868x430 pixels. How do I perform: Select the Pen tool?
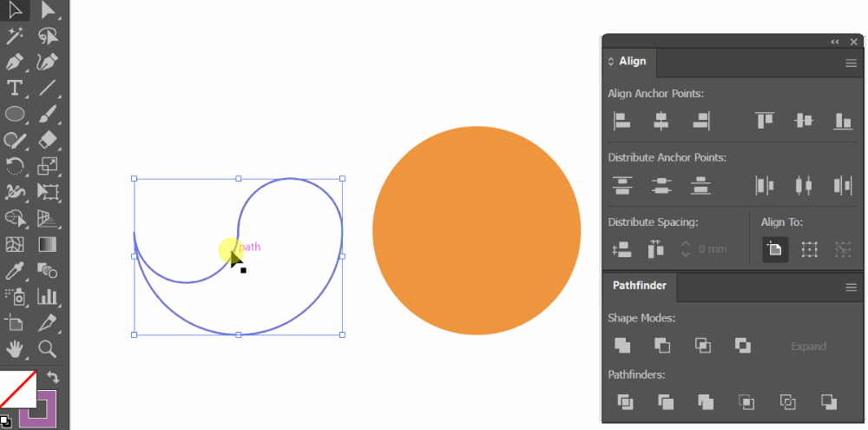15,62
